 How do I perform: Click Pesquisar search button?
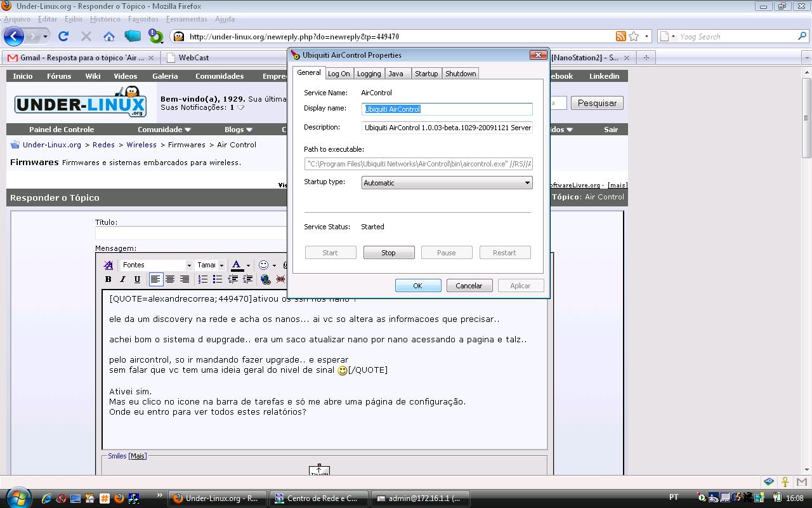coord(597,103)
